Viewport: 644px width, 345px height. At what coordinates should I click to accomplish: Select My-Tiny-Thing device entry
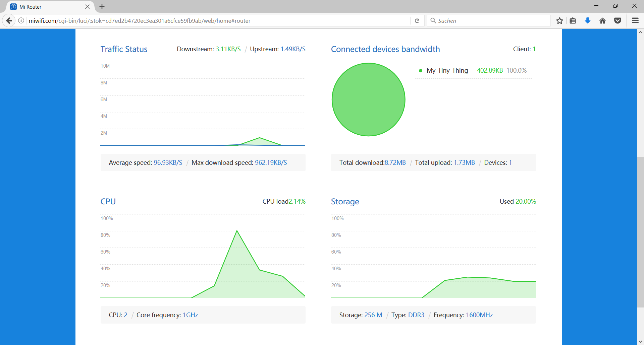coord(474,70)
